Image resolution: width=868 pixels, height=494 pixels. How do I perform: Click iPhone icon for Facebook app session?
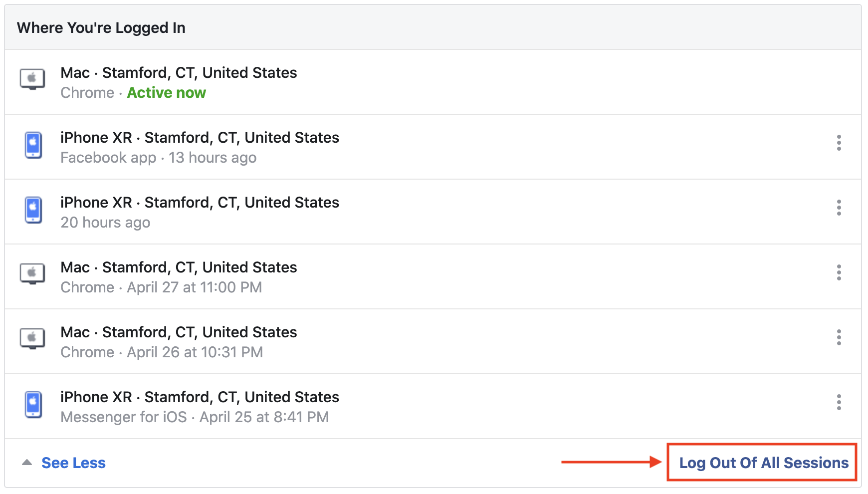pos(33,145)
